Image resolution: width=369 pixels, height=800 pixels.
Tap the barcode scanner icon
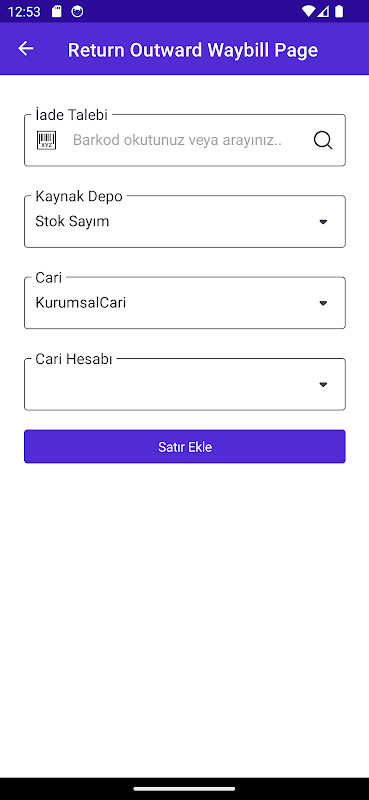point(46,140)
